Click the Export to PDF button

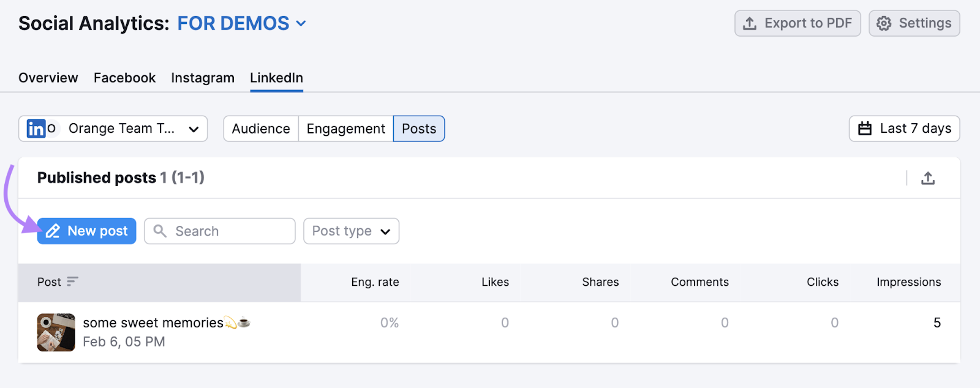tap(797, 23)
